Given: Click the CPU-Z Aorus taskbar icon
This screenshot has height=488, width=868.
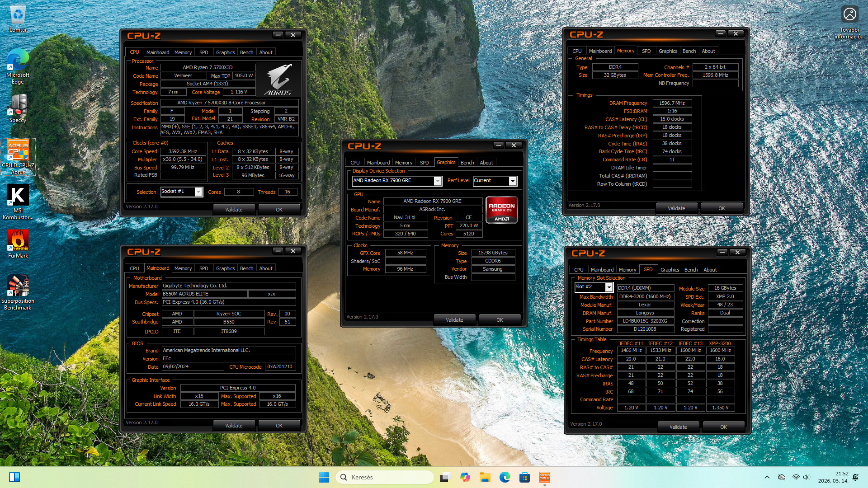Looking at the screenshot, I should click(544, 477).
